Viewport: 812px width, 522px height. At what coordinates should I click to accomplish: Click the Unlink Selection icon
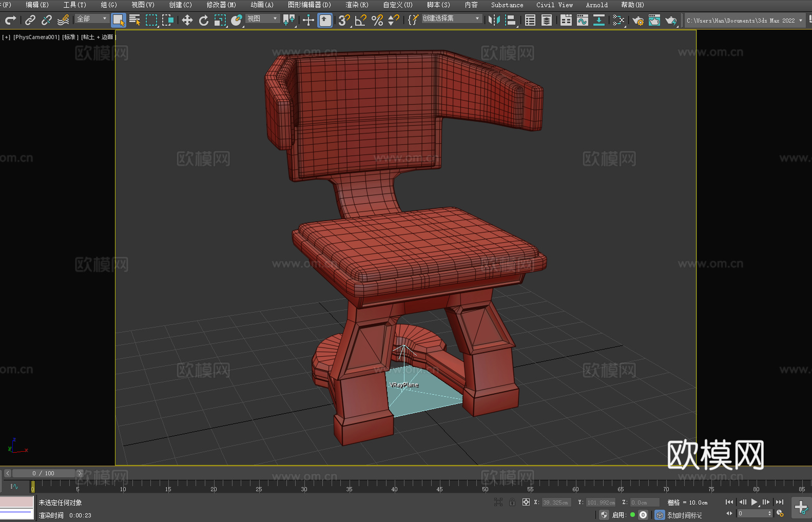(47, 20)
